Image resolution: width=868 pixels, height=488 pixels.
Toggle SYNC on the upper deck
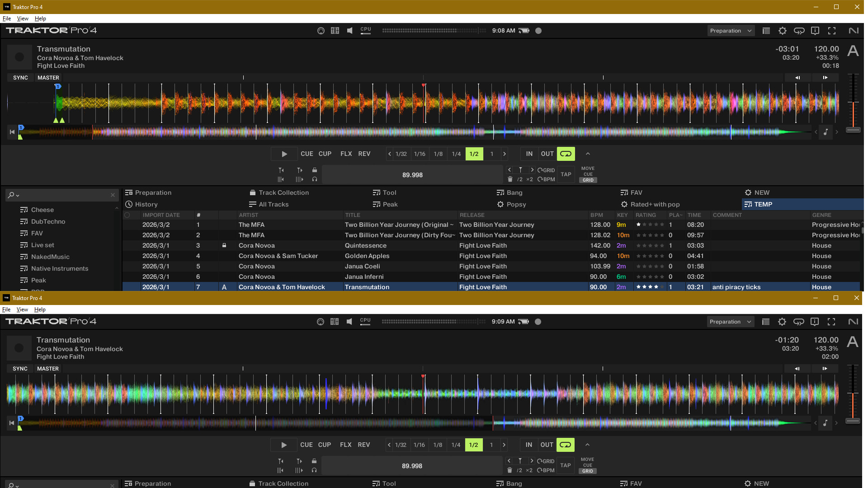(20, 78)
